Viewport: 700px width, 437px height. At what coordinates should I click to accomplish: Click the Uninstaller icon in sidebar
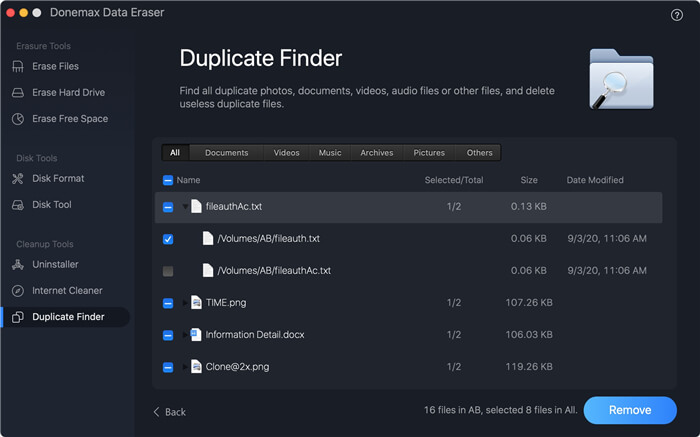click(18, 264)
